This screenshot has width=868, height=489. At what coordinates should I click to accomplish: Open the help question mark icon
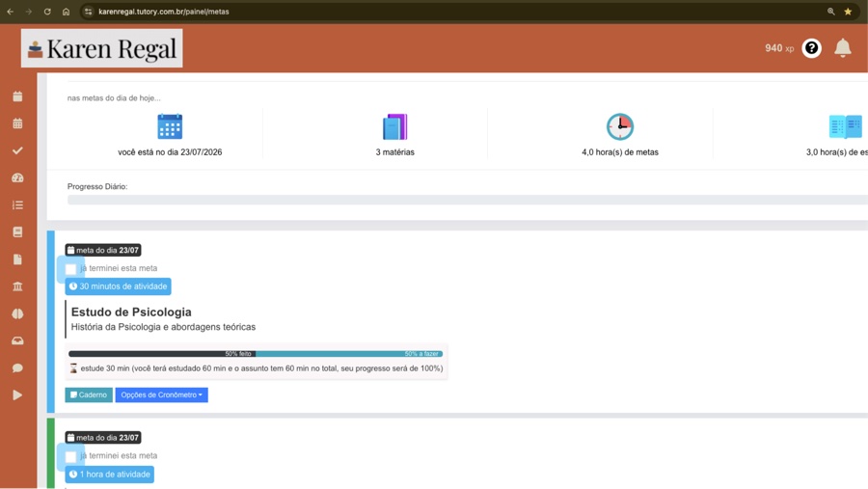pos(811,48)
